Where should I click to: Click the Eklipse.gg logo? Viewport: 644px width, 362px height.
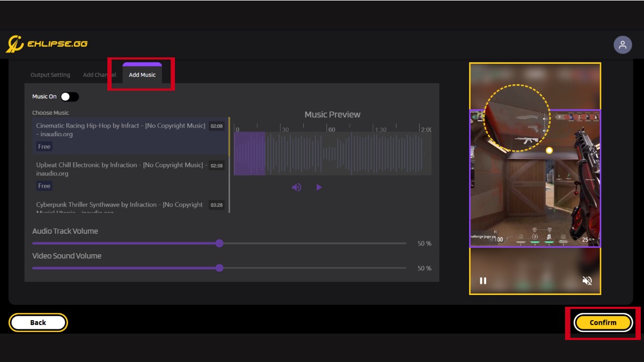[47, 43]
